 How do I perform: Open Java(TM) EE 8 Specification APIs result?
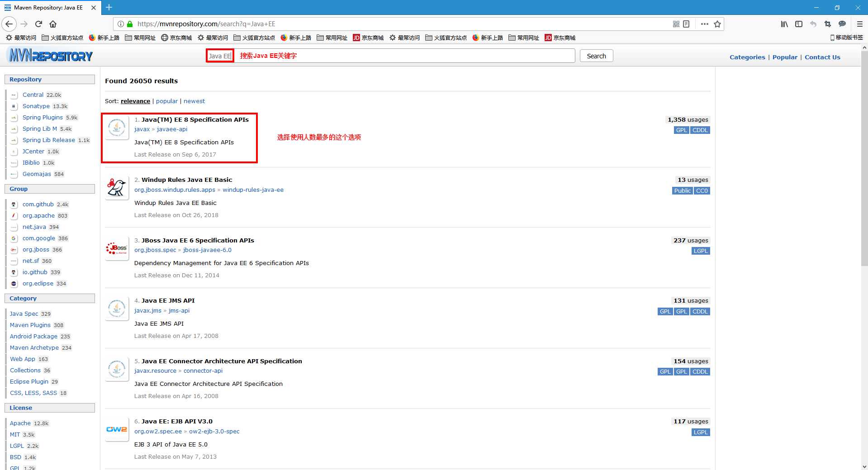pyautogui.click(x=195, y=119)
